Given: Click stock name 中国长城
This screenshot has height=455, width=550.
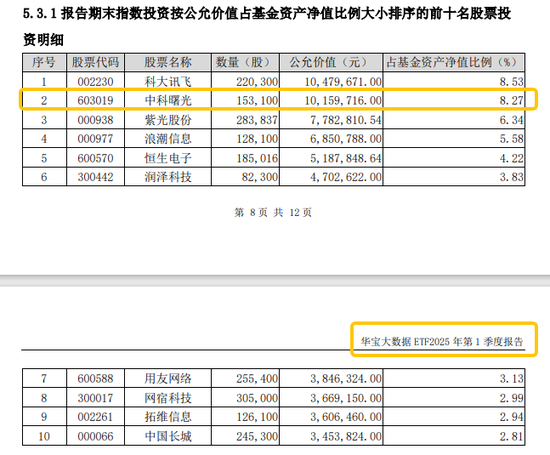Looking at the screenshot, I should [x=168, y=436].
